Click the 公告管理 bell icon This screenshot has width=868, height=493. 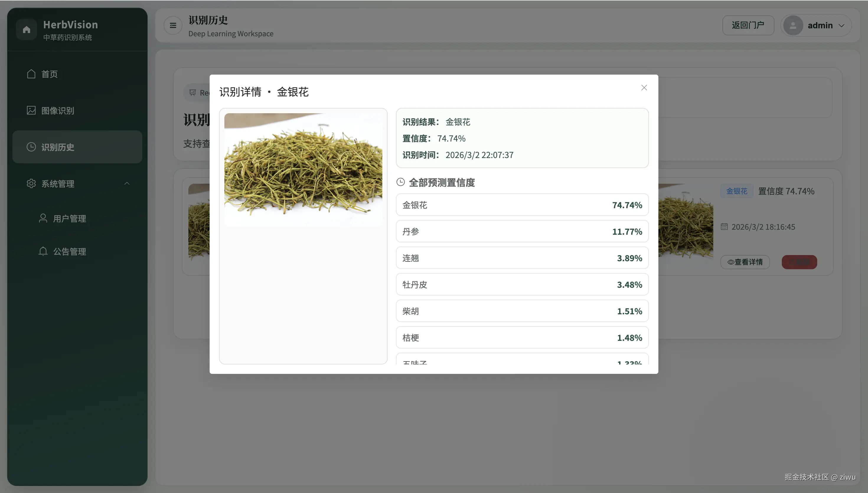click(43, 251)
